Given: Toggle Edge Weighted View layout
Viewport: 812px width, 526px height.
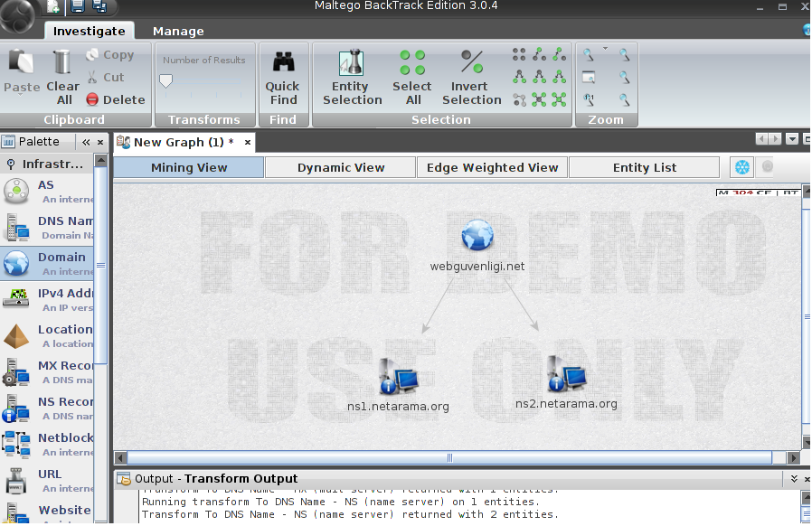Looking at the screenshot, I should tap(492, 167).
